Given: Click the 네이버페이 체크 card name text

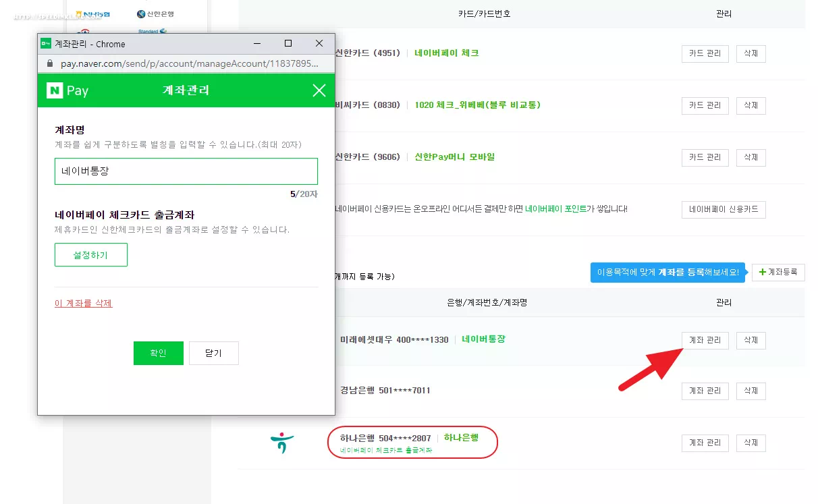Looking at the screenshot, I should click(447, 53).
